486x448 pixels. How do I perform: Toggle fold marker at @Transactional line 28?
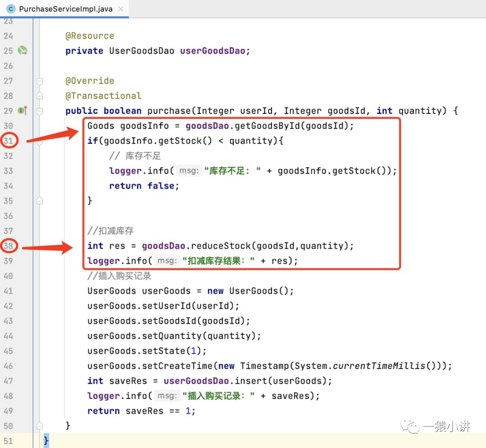(39, 96)
